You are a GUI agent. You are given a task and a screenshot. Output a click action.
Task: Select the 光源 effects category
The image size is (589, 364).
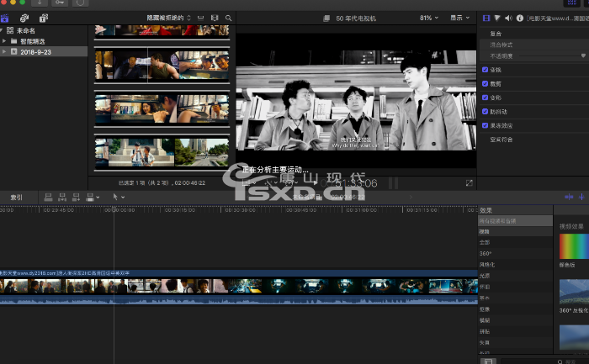[x=515, y=276]
